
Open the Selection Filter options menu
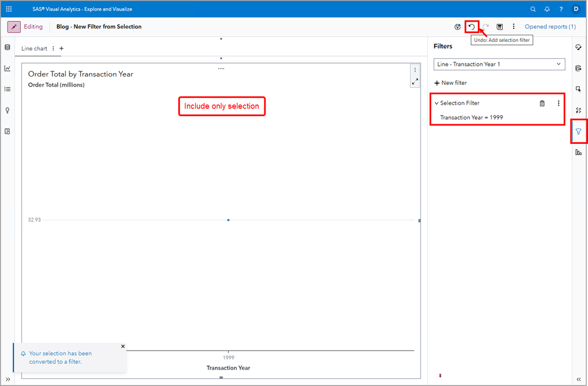tap(559, 103)
